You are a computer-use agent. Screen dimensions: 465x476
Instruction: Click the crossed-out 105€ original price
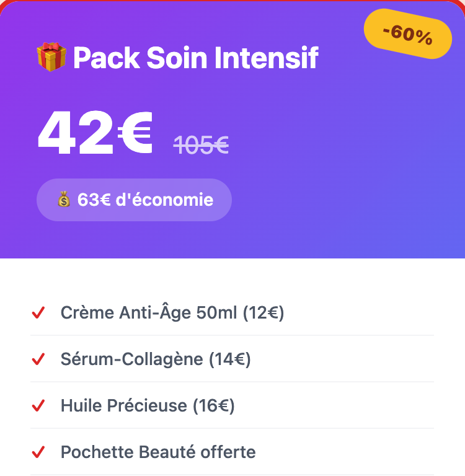coord(201,146)
